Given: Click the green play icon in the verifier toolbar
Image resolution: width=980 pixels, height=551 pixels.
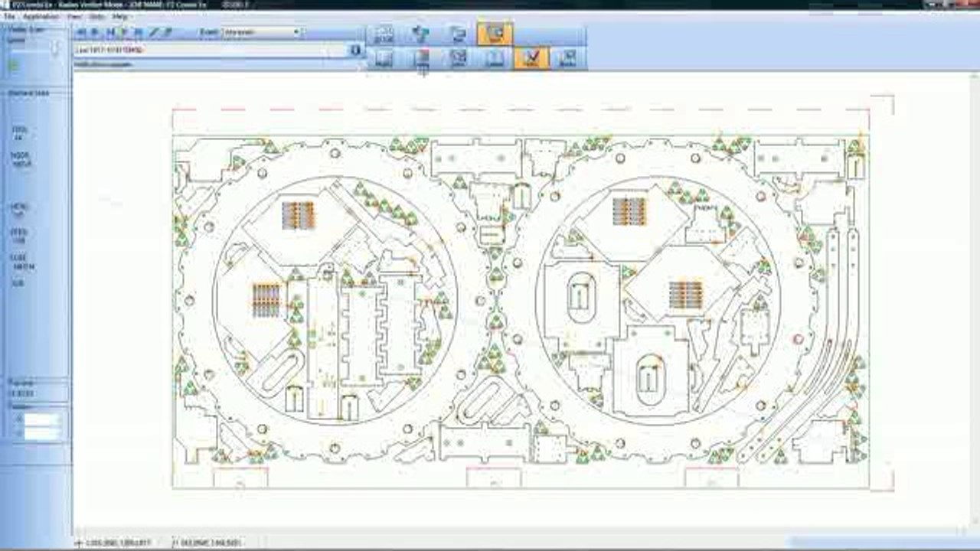Looking at the screenshot, I should [124, 33].
